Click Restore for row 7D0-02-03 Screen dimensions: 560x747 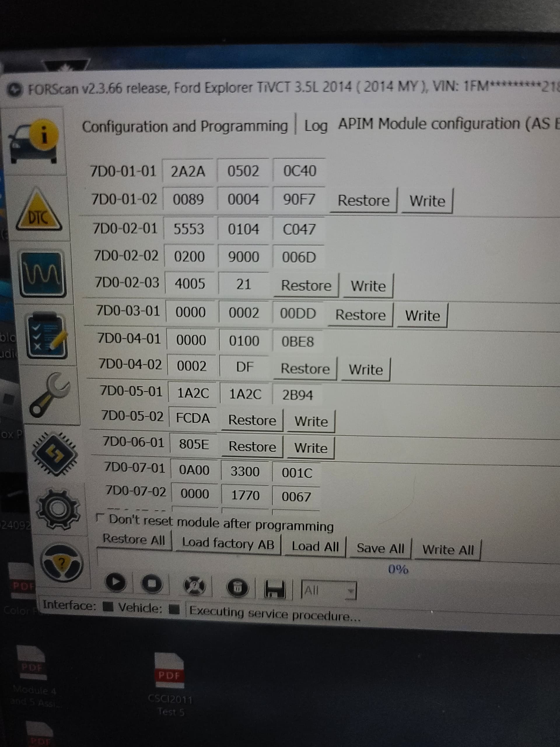[x=306, y=286]
